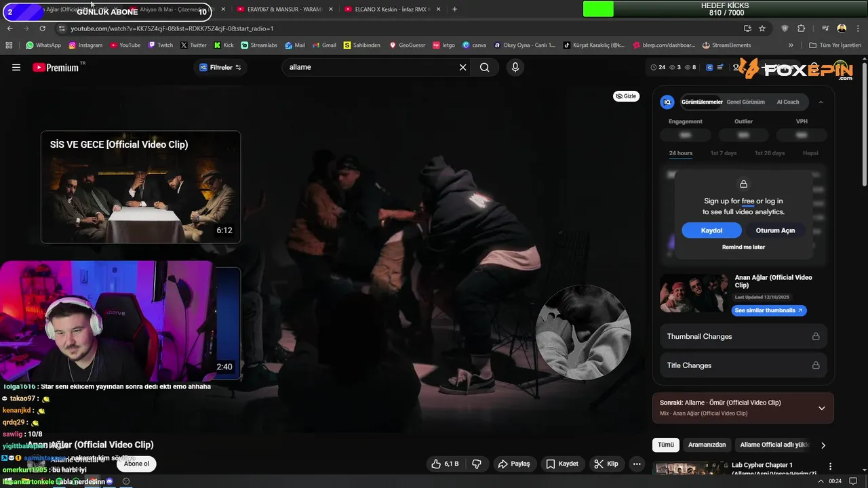Expand the Sonraki mix playlist chevron
Image resolution: width=868 pixels, height=488 pixels.
[821, 408]
